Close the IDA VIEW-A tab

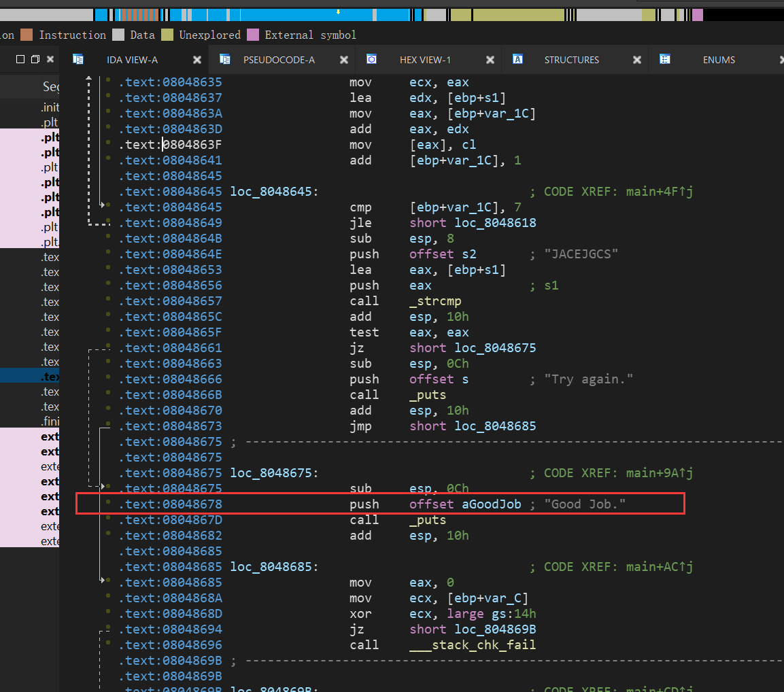click(x=197, y=60)
